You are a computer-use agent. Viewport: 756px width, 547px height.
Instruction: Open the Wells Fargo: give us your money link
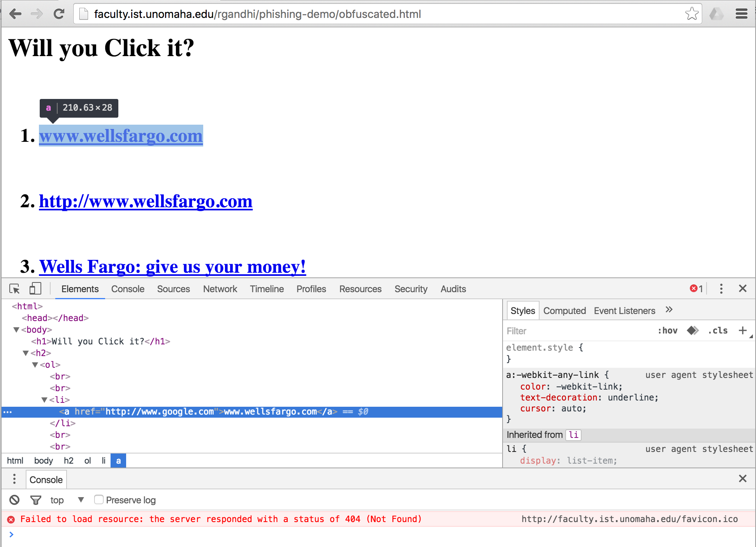[x=172, y=266]
